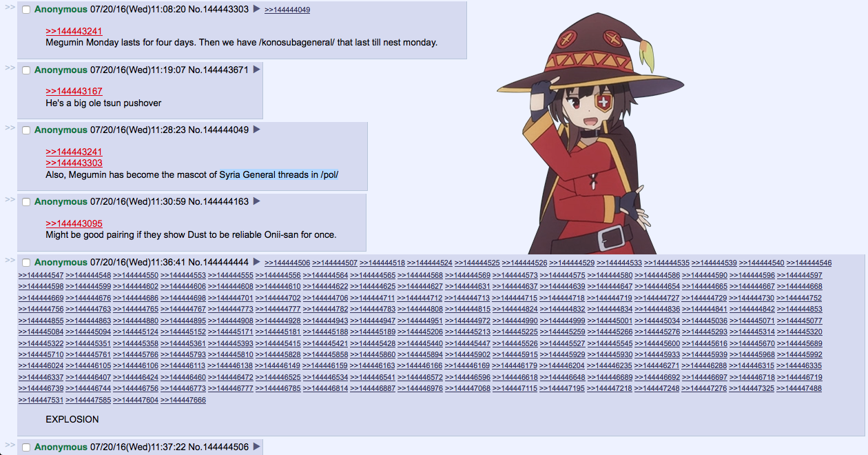The image size is (868, 455).
Task: Hide post No.144444049 with the side arrows icon
Action: pos(10,128)
